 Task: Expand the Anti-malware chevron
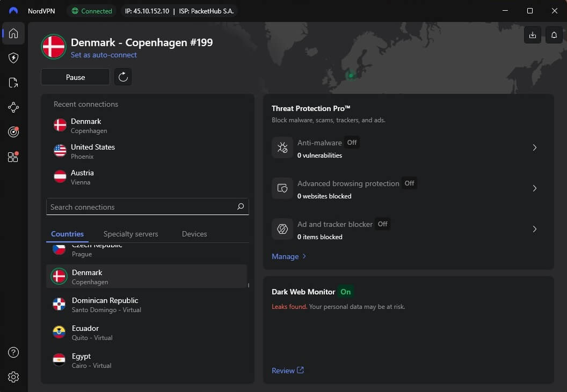534,147
